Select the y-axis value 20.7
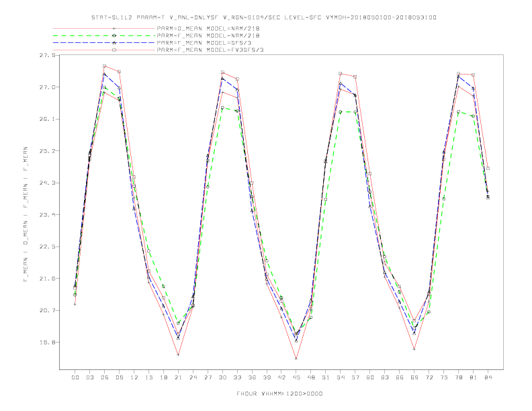This screenshot has width=532, height=411. [x=47, y=310]
